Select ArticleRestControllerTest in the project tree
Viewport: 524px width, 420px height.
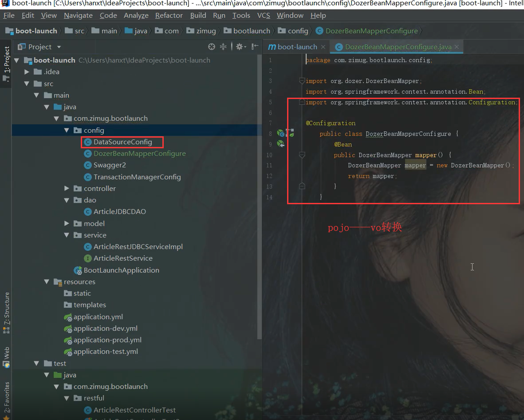coord(134,410)
